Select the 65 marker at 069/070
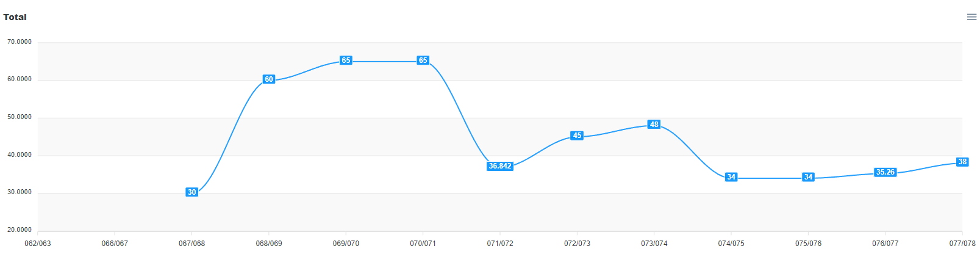Image resolution: width=980 pixels, height=268 pixels. [x=346, y=60]
